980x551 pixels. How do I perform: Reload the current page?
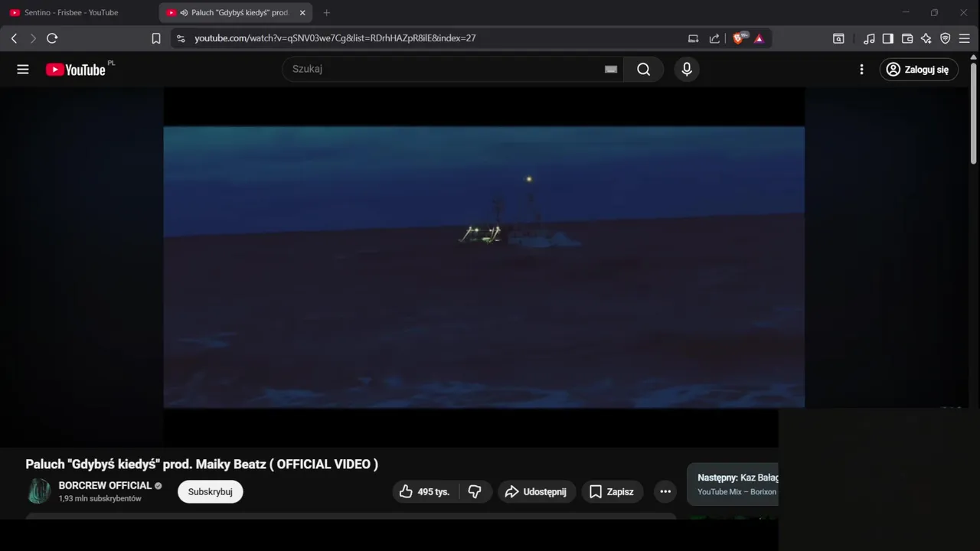click(x=52, y=38)
